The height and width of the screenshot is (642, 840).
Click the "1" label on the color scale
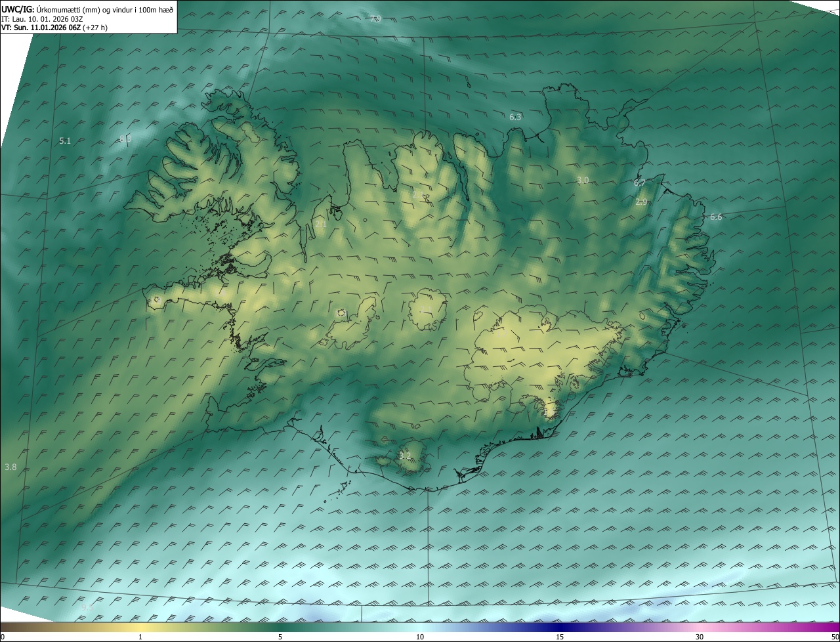click(140, 637)
